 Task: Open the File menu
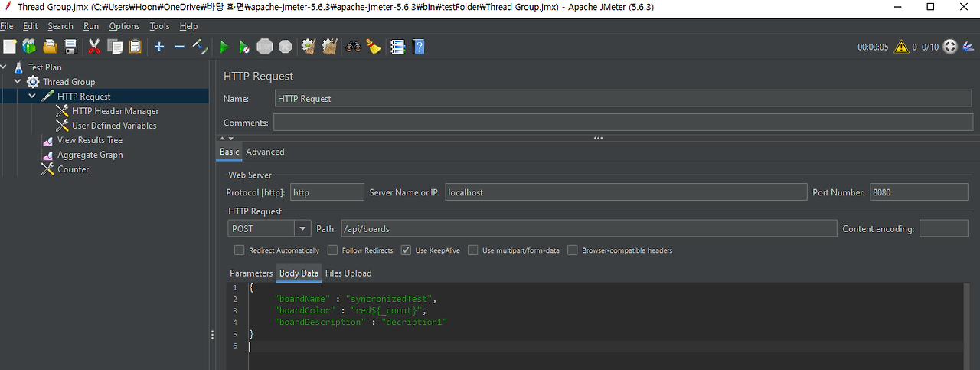(x=7, y=26)
